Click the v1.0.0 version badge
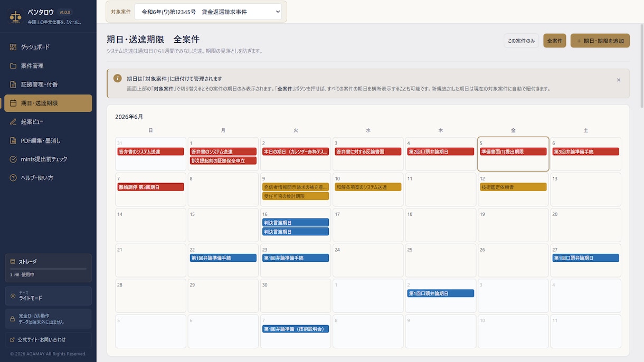 (x=65, y=12)
